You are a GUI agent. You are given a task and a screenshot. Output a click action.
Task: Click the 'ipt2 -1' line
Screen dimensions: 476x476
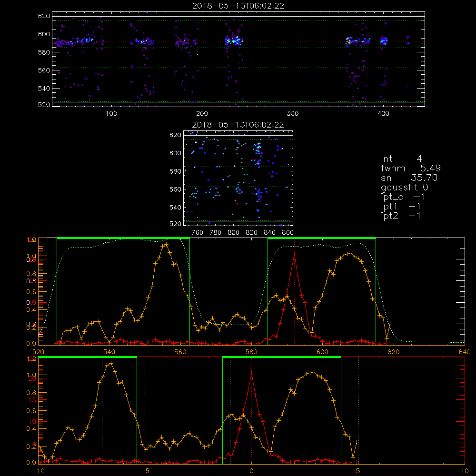pos(401,216)
